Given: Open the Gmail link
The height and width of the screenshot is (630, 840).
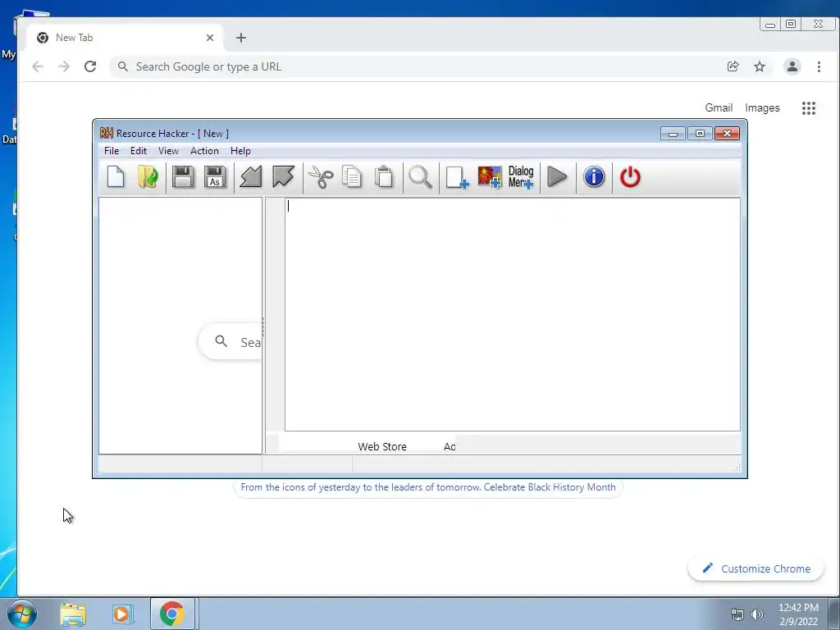Looking at the screenshot, I should coord(719,107).
